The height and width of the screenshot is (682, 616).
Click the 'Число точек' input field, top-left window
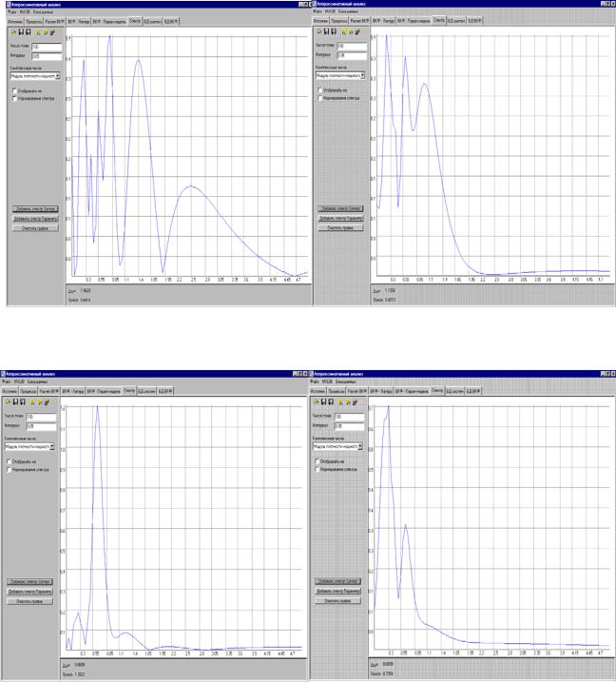(x=47, y=47)
